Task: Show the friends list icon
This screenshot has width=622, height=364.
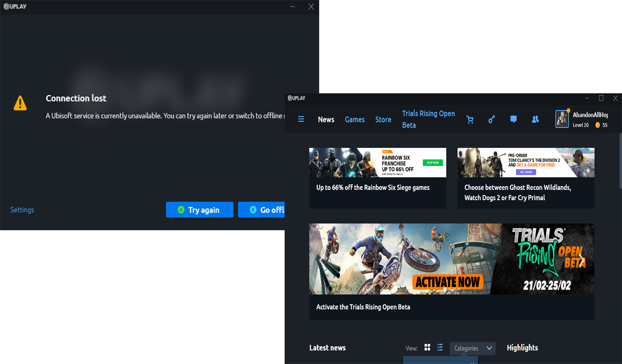Action: [535, 119]
